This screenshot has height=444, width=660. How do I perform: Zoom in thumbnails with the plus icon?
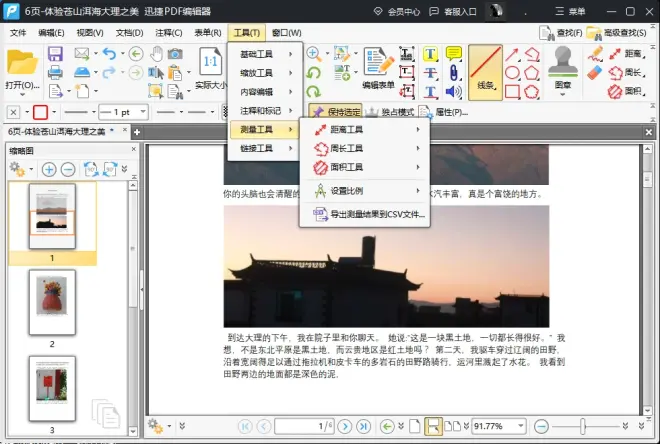49,169
